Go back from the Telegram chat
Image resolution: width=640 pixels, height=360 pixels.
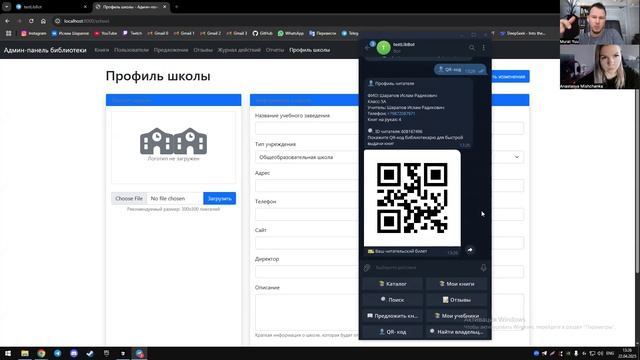click(367, 48)
